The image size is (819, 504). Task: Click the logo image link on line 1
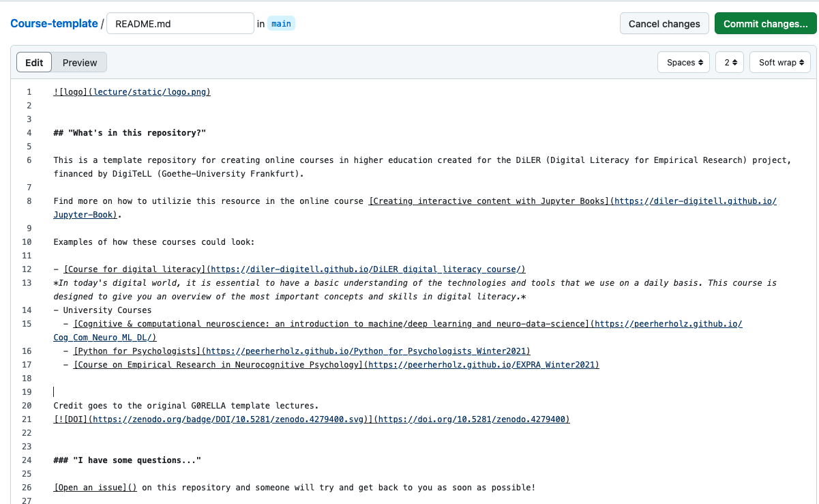(132, 91)
